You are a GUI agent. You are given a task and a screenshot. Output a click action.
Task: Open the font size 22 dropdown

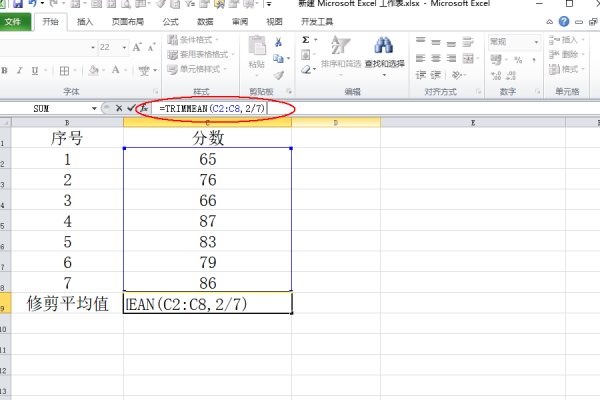point(124,47)
